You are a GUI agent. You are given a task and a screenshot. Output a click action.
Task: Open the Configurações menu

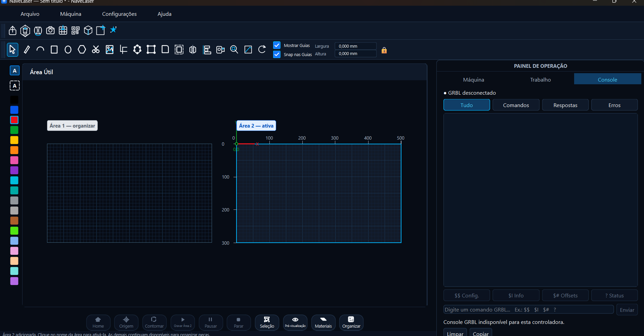[x=119, y=14]
